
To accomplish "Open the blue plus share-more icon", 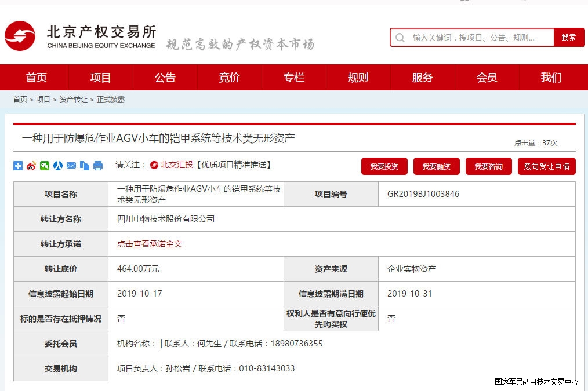I will (18, 166).
